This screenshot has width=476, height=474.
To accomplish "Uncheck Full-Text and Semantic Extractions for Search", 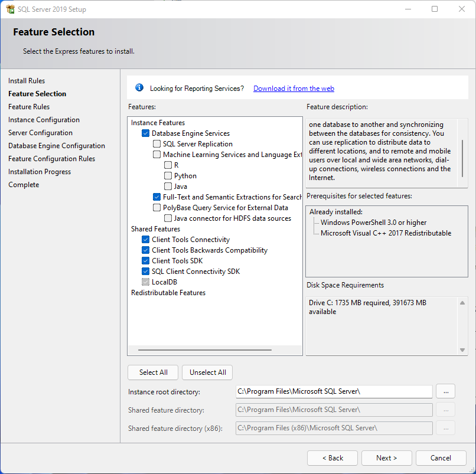I will coord(157,197).
